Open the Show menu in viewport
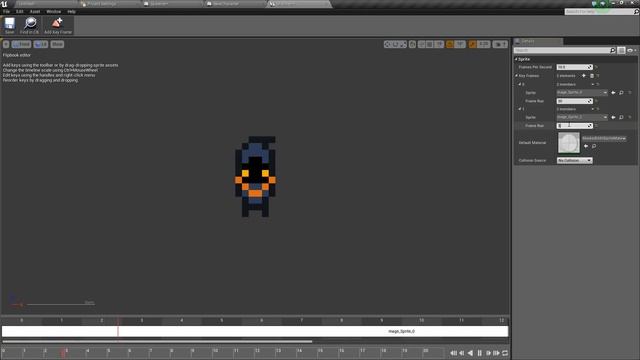Viewport: 640px width, 360px height. tap(57, 44)
